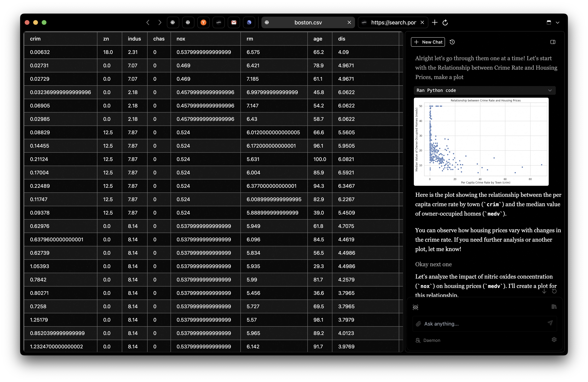Go forward with the right arrow
588x382 pixels.
[160, 22]
